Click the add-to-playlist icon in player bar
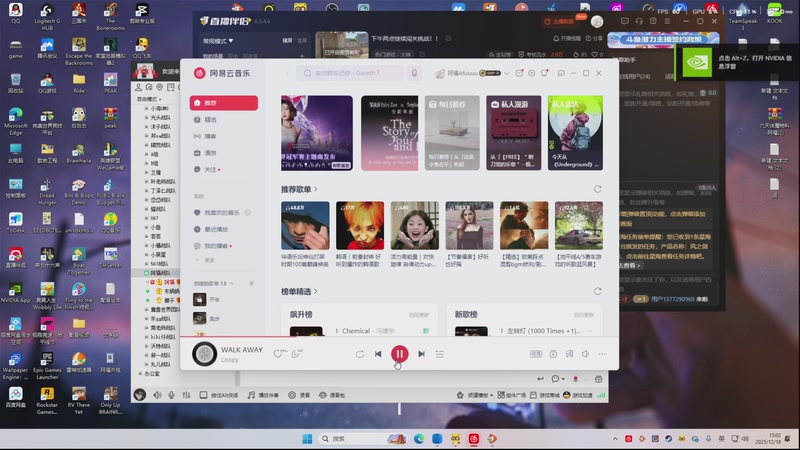The width and height of the screenshot is (800, 450). [x=553, y=354]
